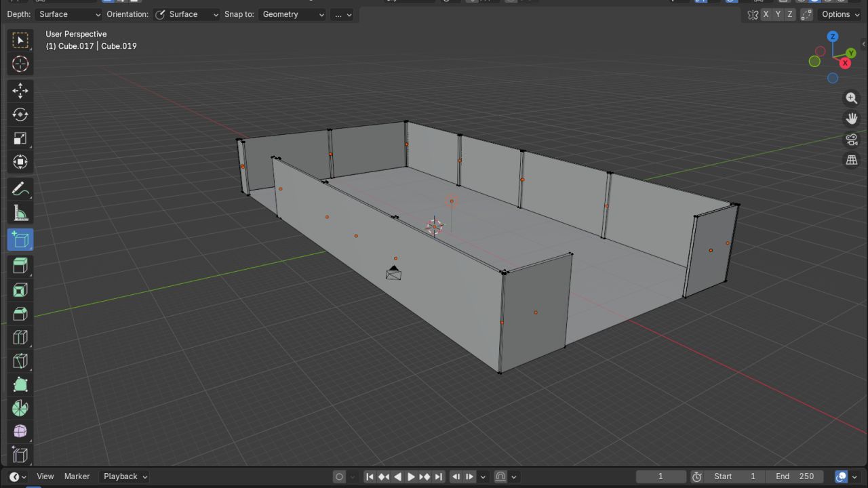The width and height of the screenshot is (868, 488).
Task: Click the olive negative Y gizmo circle
Action: 814,62
